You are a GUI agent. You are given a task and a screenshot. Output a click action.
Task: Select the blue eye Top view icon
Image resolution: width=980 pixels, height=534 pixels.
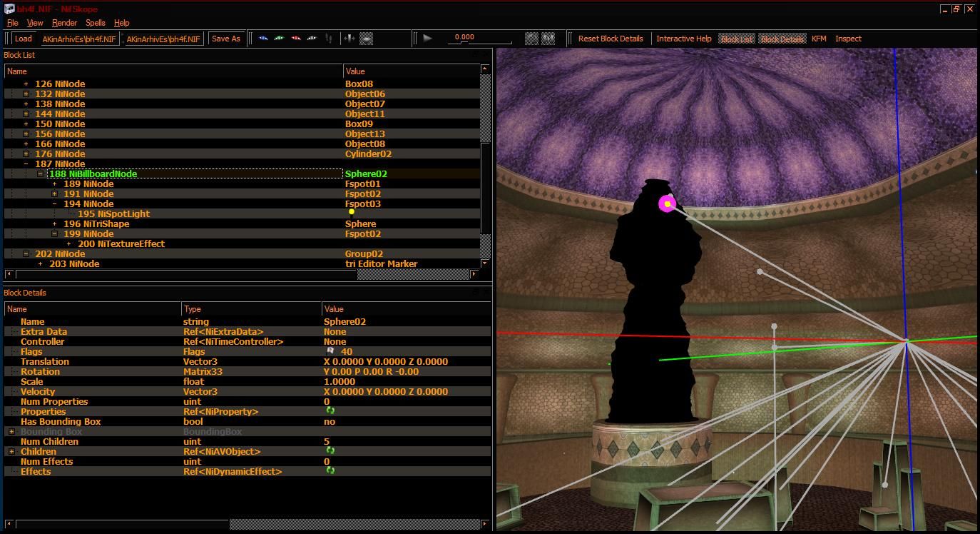pyautogui.click(x=263, y=39)
